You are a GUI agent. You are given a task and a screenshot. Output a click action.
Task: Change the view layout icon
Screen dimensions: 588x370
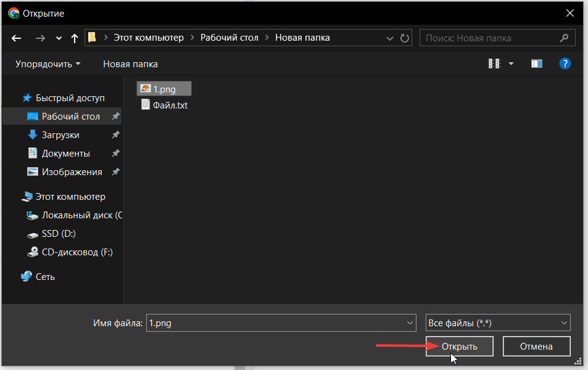494,64
